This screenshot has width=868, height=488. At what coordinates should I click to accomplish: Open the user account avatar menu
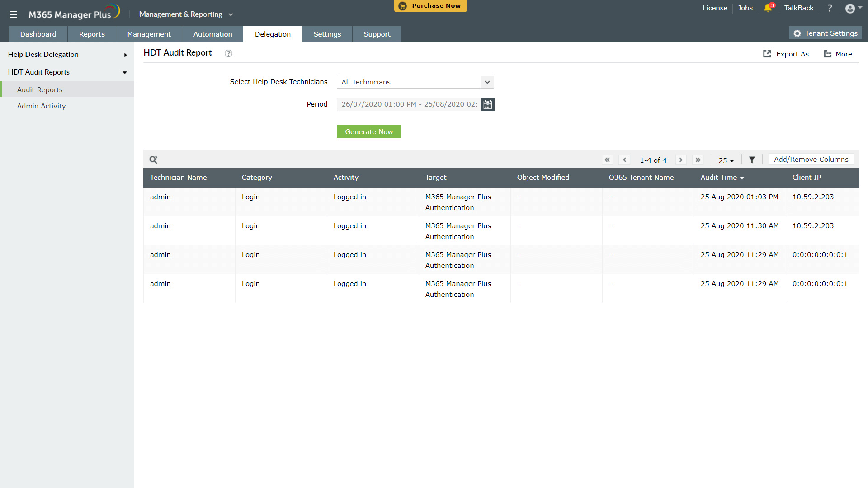[x=853, y=8]
